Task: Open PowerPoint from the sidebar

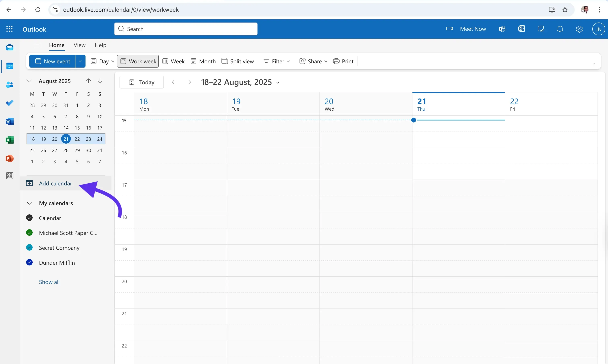Action: [x=10, y=158]
